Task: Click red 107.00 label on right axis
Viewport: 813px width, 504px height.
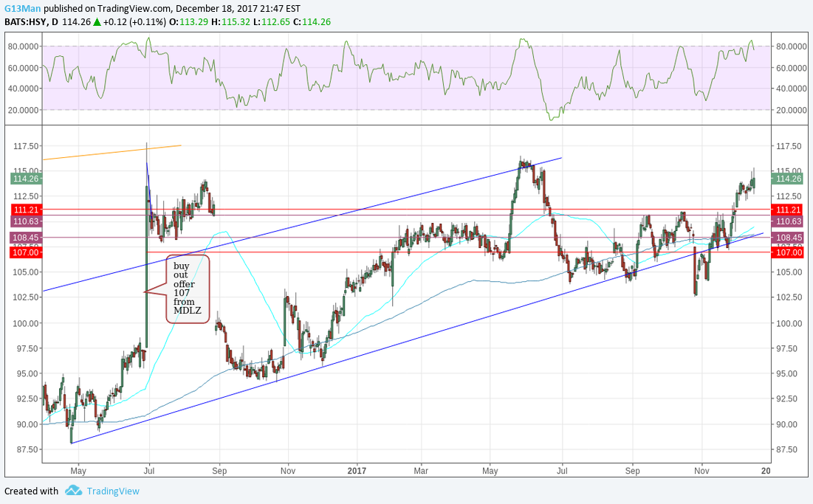Action: tap(788, 252)
